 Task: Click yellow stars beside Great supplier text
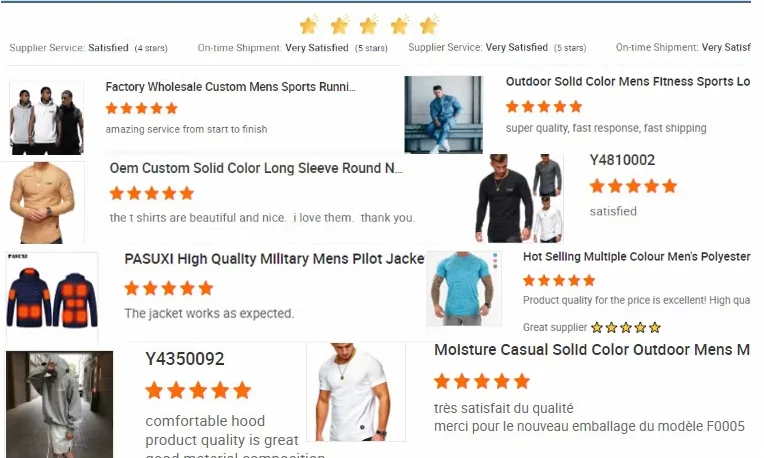click(x=626, y=327)
